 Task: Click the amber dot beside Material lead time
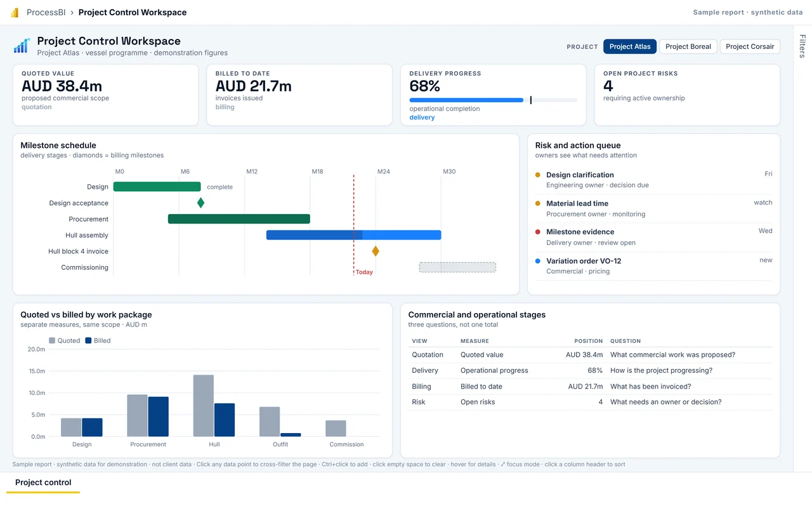point(538,203)
